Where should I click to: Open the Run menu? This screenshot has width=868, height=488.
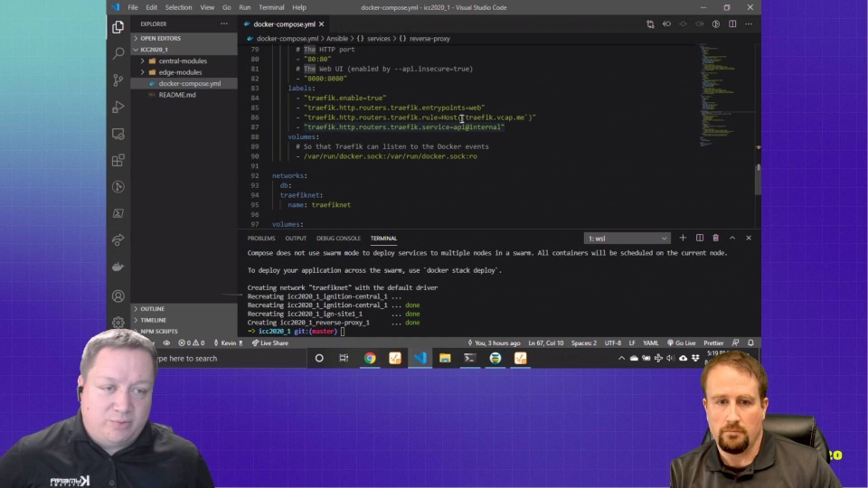[245, 7]
